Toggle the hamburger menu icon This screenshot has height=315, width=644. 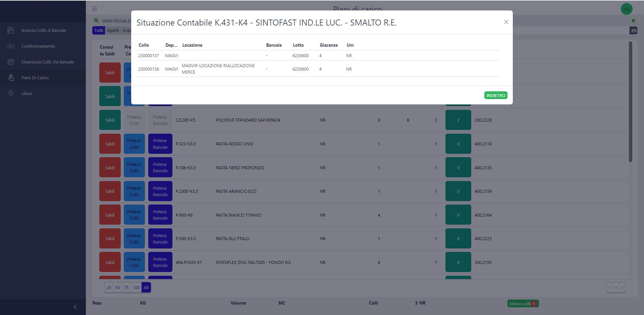[x=95, y=9]
